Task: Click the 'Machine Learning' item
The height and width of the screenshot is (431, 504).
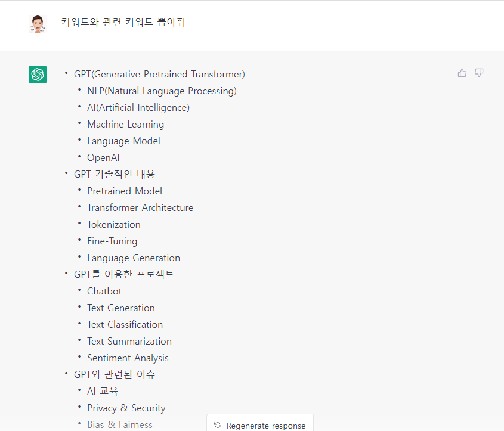Action: click(126, 124)
